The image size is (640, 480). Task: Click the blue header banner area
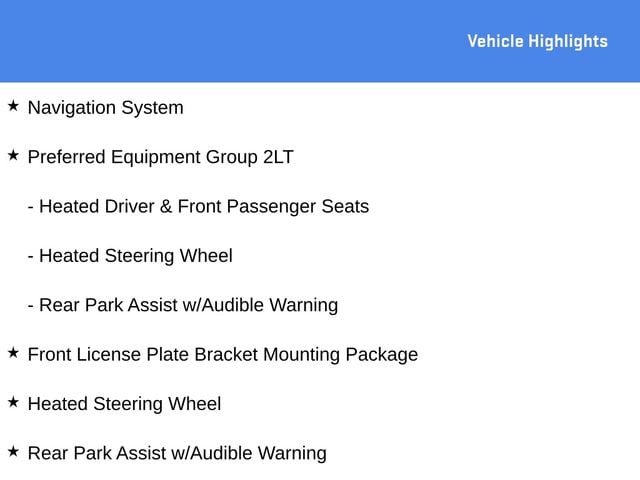[320, 41]
